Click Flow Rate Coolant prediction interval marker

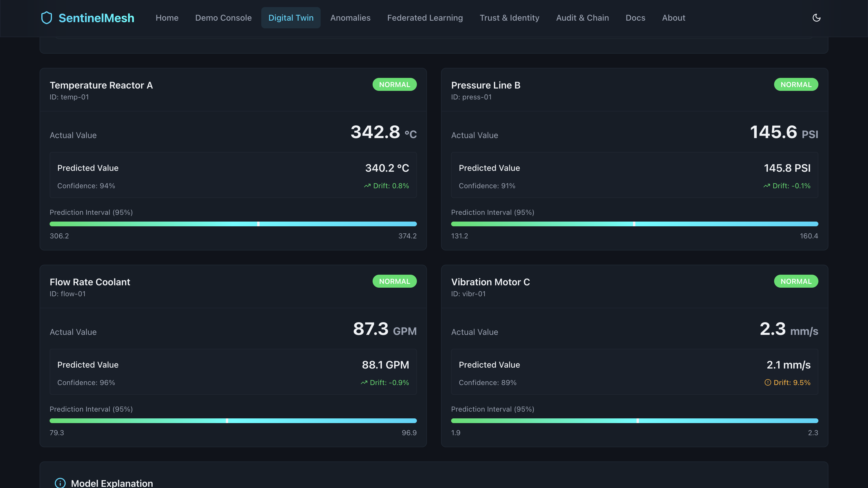pyautogui.click(x=227, y=421)
